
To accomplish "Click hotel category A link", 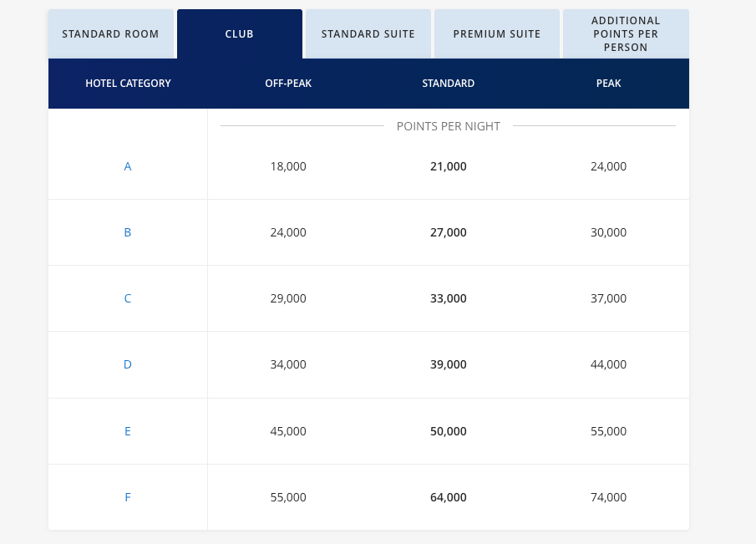I will coord(128,166).
